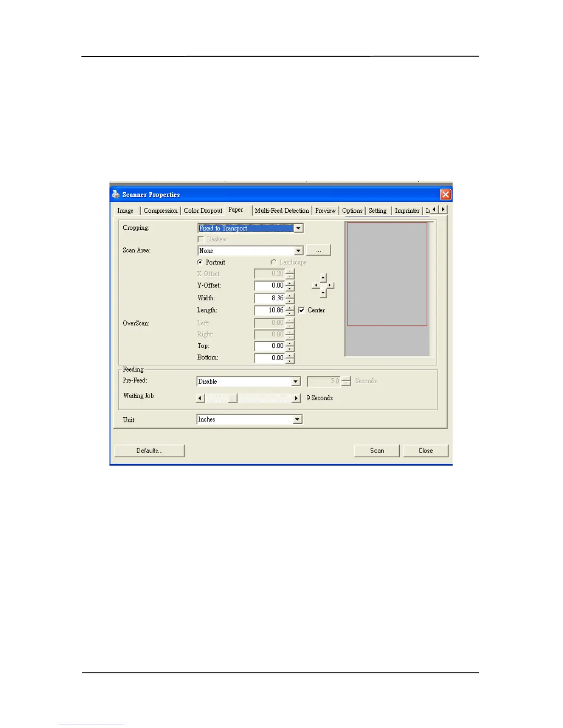Adjust the Width spinner

click(290, 298)
